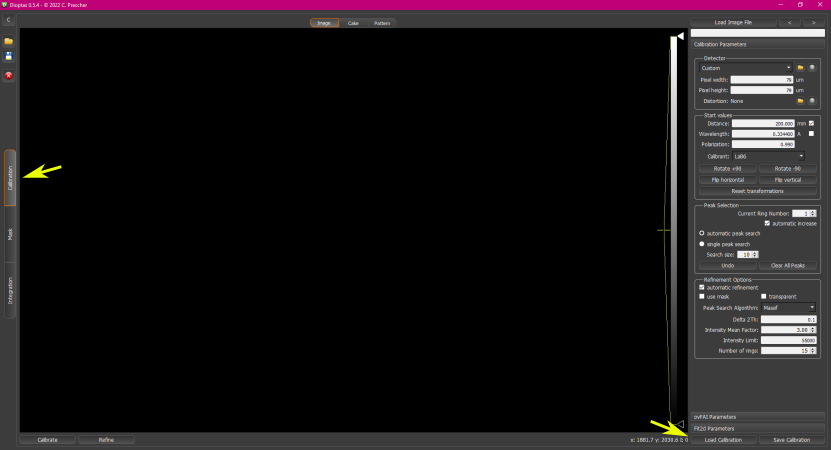Select the Mask side tab
This screenshot has width=831, height=450.
[x=10, y=234]
